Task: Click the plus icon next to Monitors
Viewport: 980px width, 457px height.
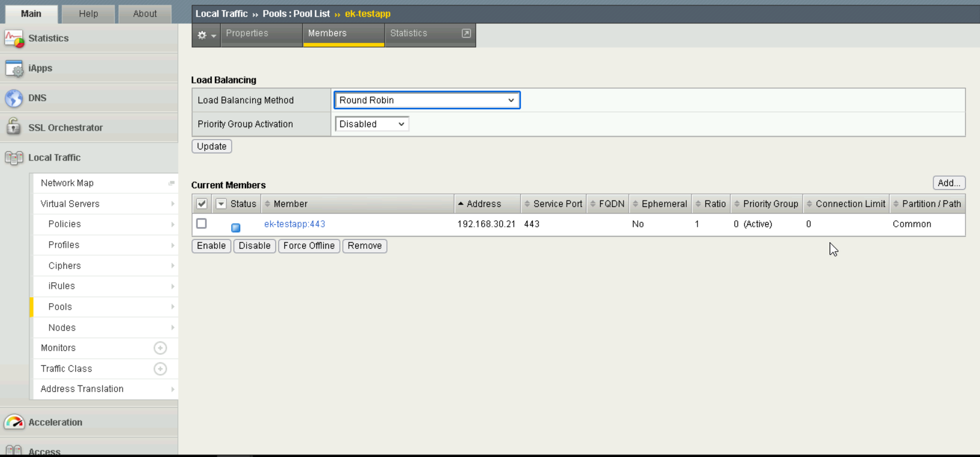Action: click(160, 348)
